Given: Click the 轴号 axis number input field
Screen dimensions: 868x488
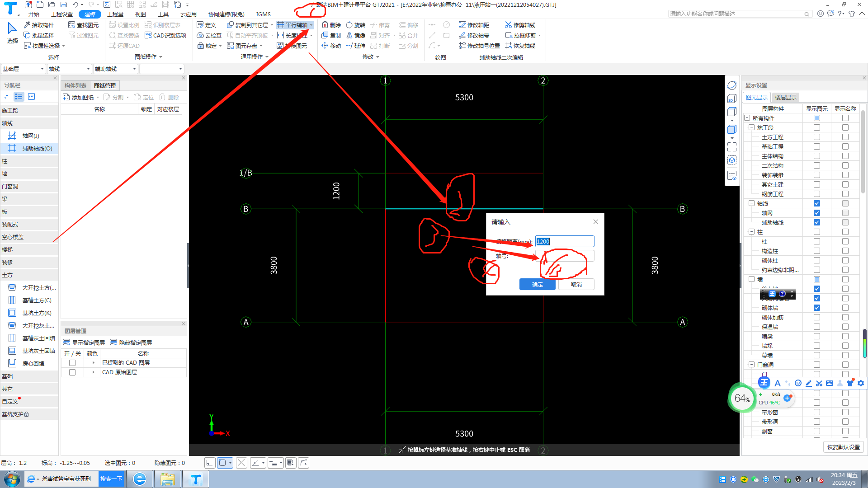Looking at the screenshot, I should [565, 256].
